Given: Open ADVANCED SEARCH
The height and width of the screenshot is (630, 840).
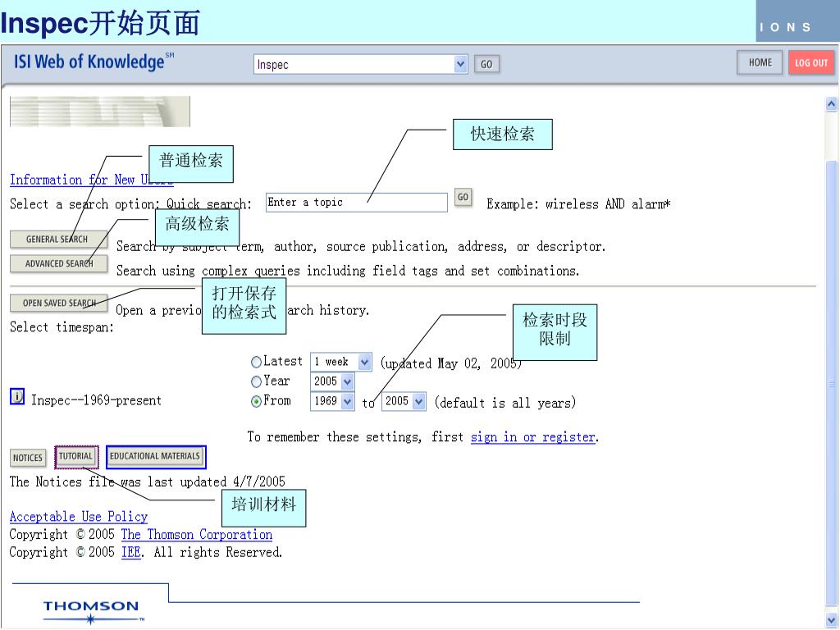Looking at the screenshot, I should [58, 263].
